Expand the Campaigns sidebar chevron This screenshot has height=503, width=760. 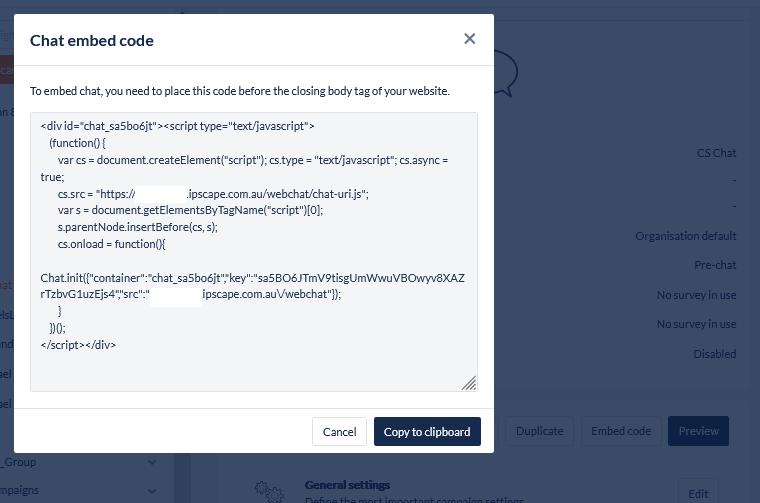coord(152,491)
